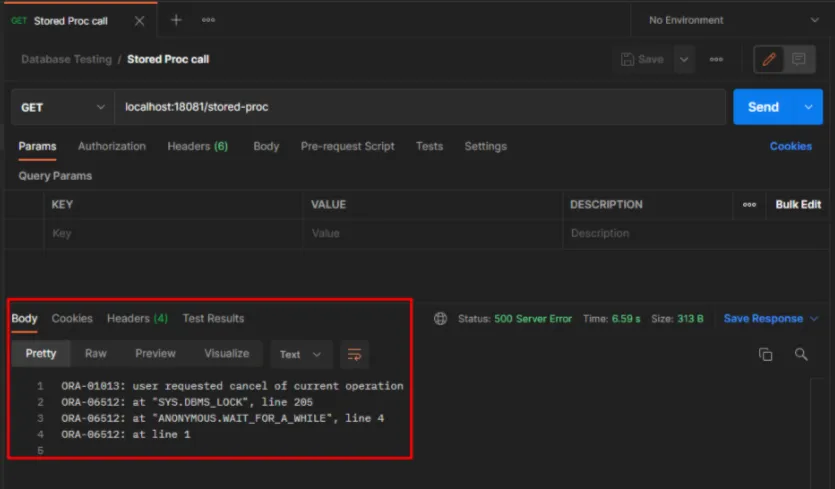835x489 pixels.
Task: Select the Pretty view
Action: tap(41, 354)
